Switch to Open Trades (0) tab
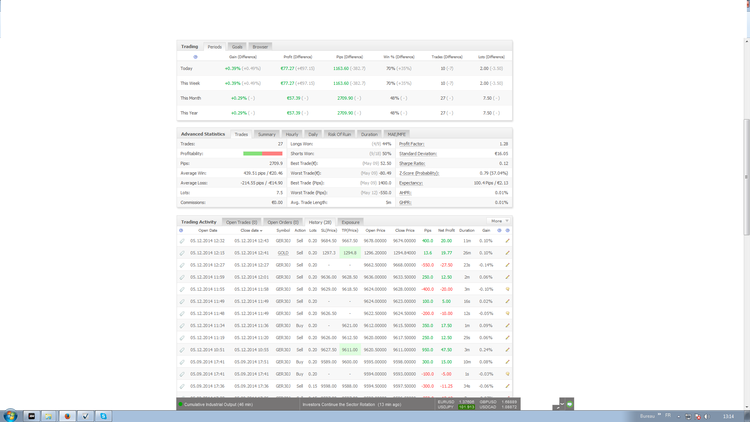 [x=241, y=222]
